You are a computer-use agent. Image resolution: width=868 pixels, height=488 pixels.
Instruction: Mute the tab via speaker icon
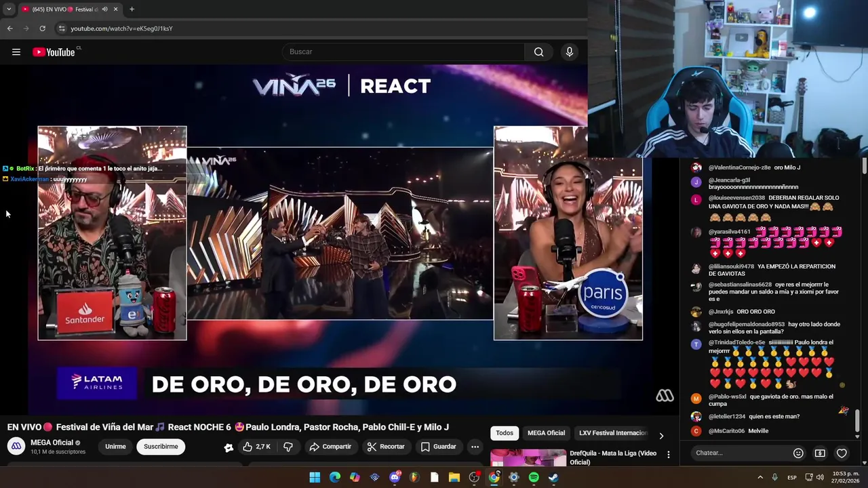[x=104, y=9]
